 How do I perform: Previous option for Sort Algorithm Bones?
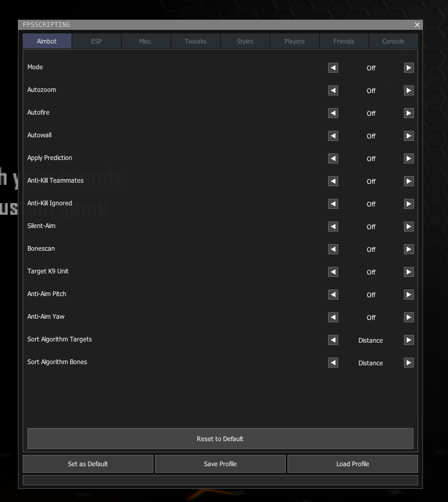(333, 363)
